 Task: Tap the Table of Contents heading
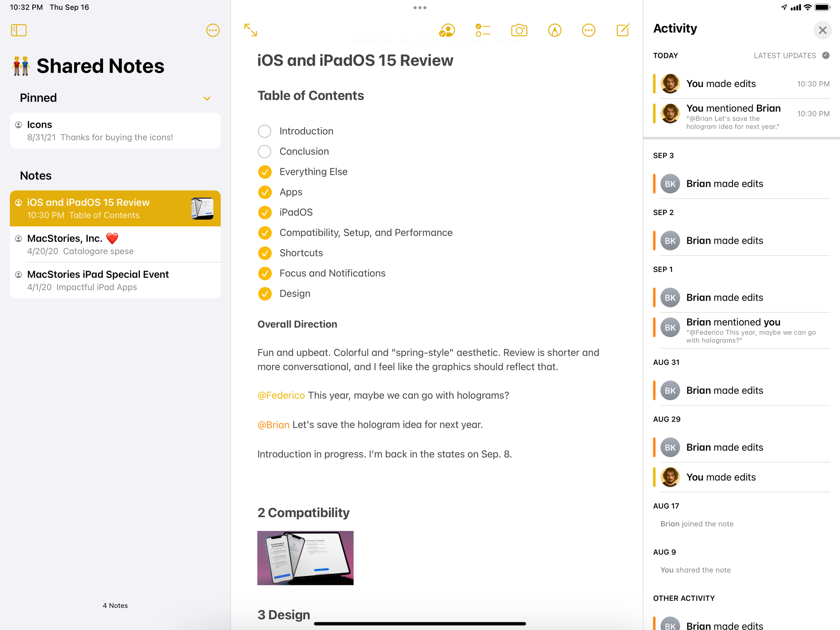coord(310,95)
